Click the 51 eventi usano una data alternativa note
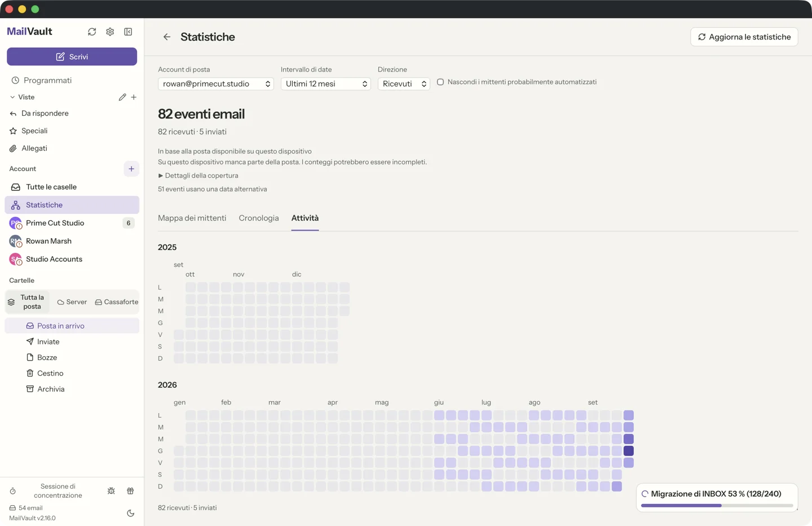The image size is (812, 526). [213, 189]
